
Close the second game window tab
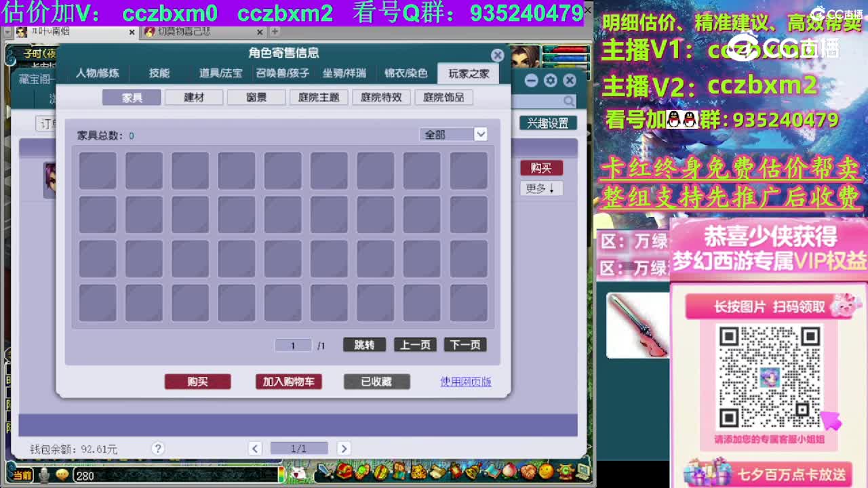[261, 32]
